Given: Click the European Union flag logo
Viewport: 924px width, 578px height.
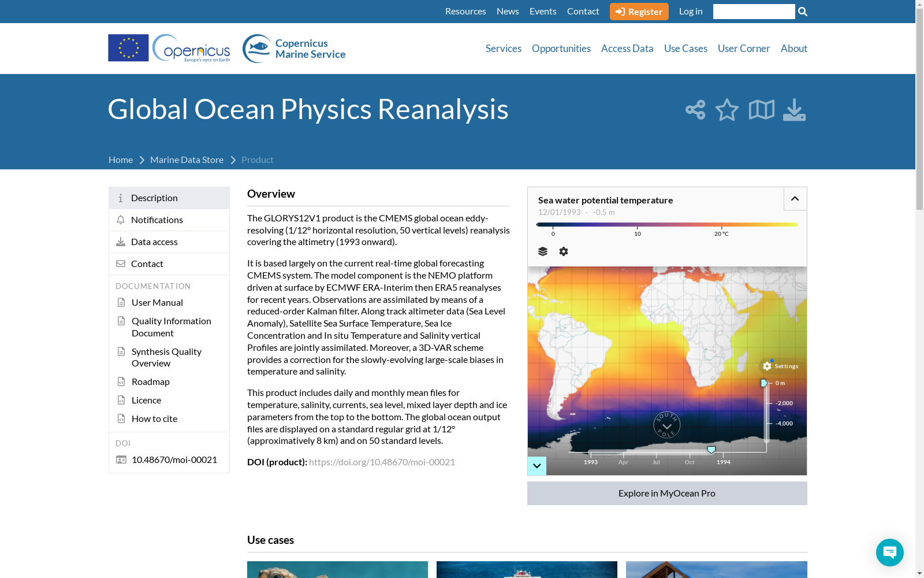Looking at the screenshot, I should 128,48.
